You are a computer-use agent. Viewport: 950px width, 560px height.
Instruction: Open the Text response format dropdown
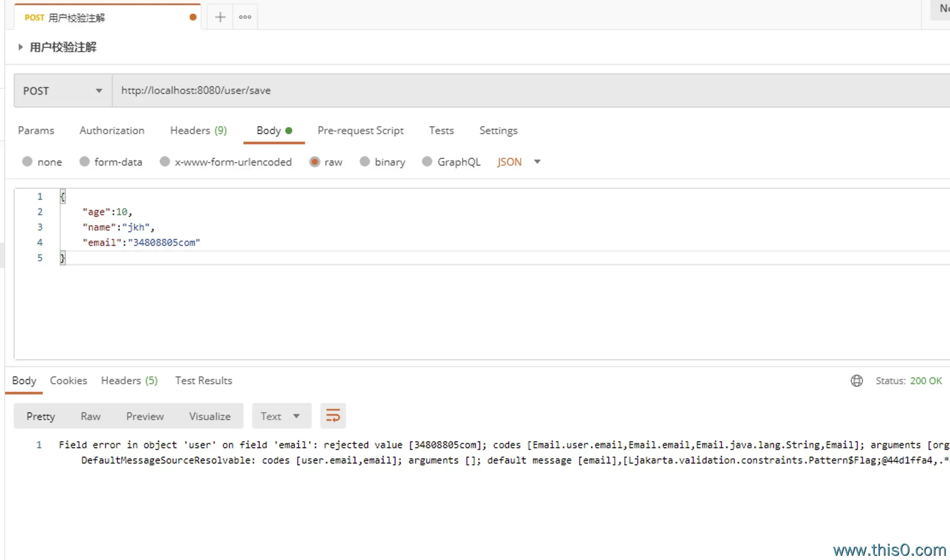[x=281, y=416]
